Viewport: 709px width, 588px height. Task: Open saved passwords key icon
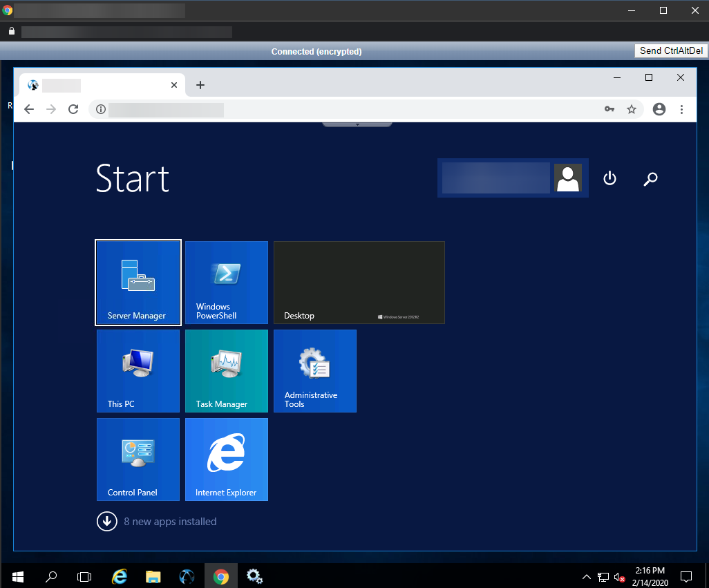pyautogui.click(x=609, y=109)
